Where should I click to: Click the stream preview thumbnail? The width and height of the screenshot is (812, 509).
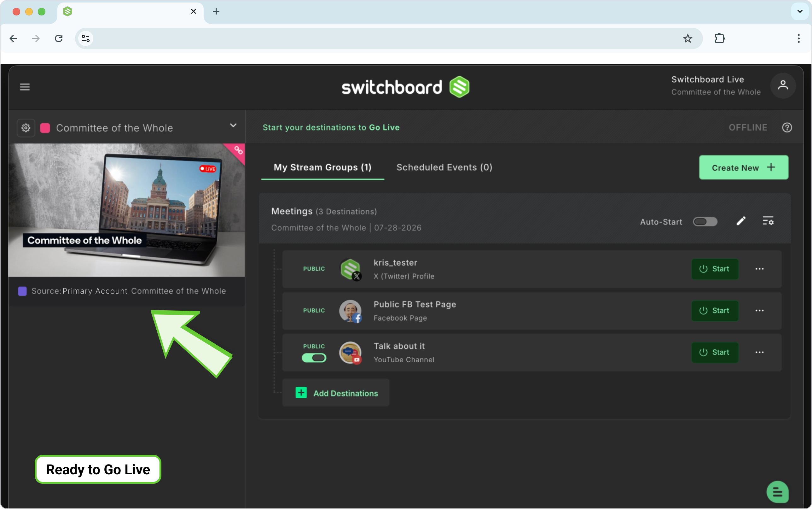click(x=126, y=210)
